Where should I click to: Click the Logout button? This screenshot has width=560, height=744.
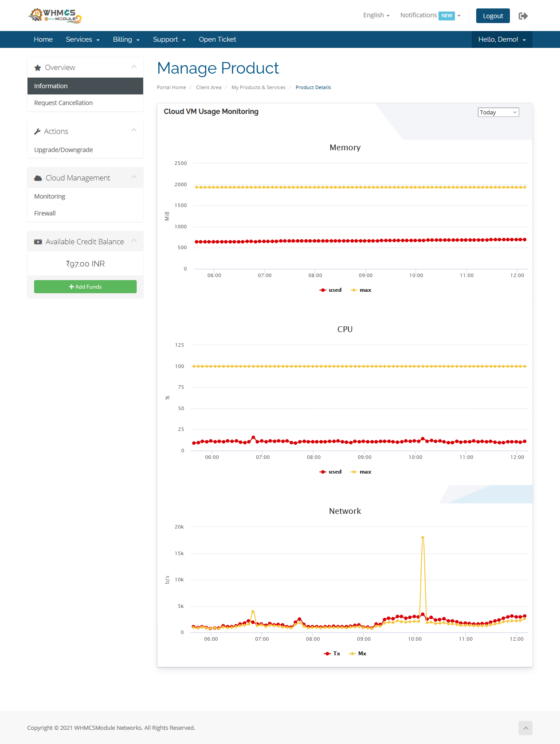(493, 16)
